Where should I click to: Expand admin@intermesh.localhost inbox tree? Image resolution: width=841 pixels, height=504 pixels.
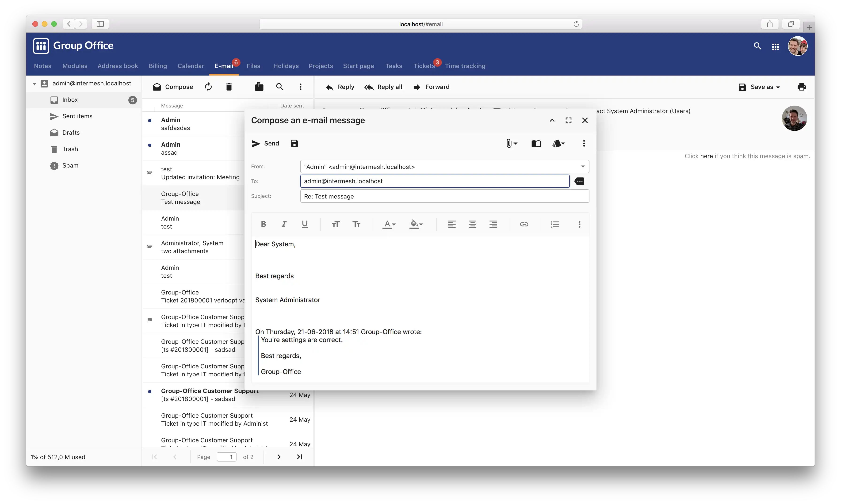pos(34,83)
